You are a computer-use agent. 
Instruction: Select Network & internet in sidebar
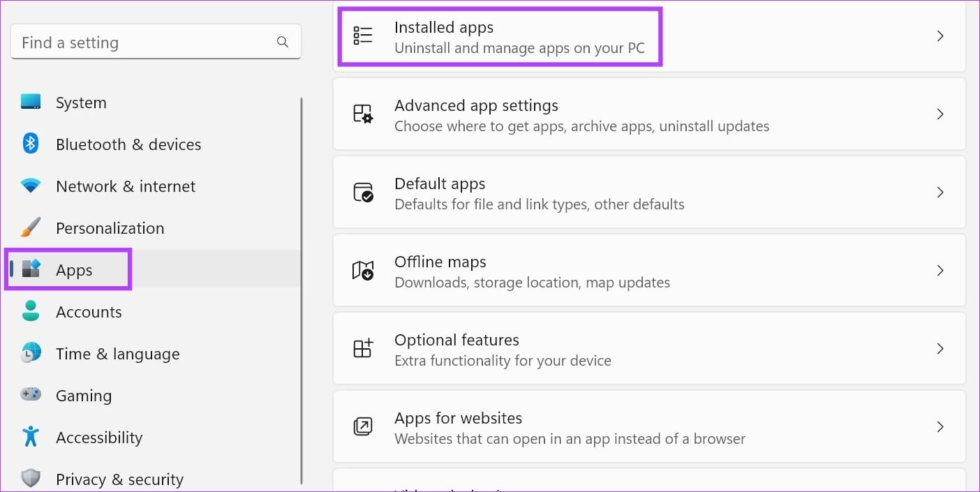click(126, 186)
